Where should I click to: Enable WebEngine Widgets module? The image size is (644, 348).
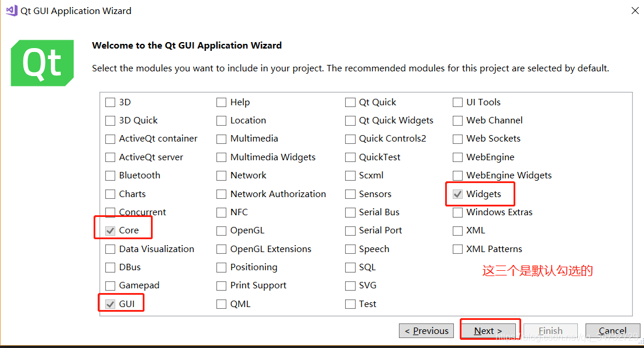click(457, 175)
